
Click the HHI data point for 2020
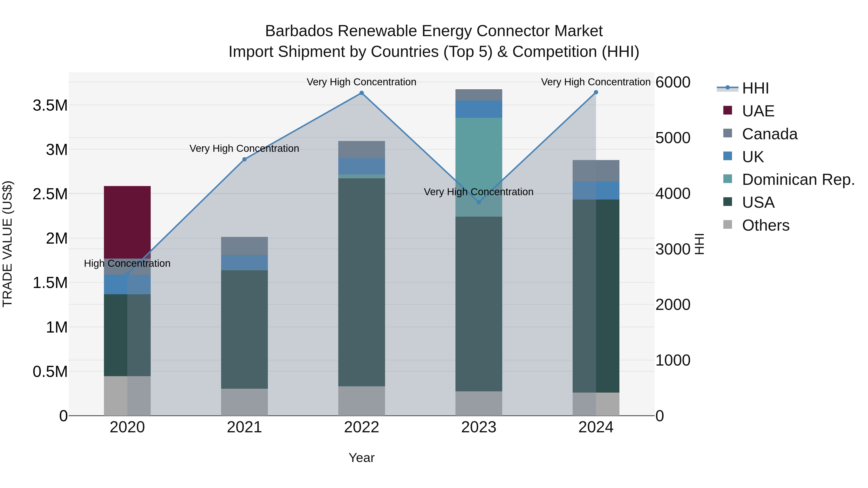click(127, 274)
